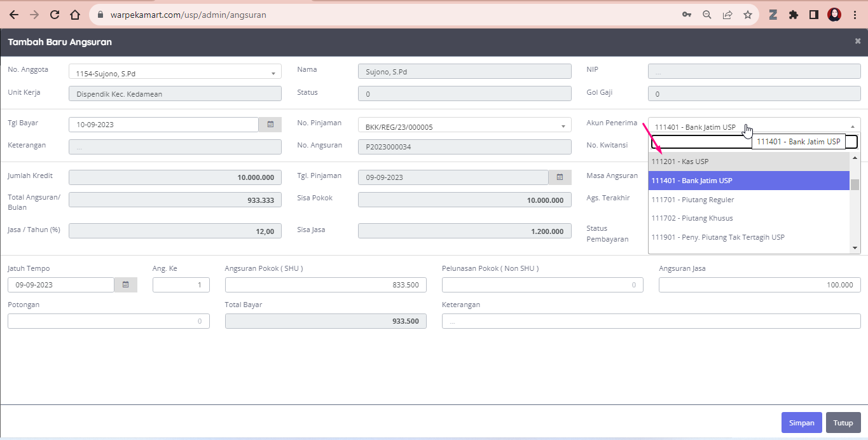This screenshot has height=440, width=868.
Task: Click the Jasa / Tahun (%) field
Action: coord(175,231)
